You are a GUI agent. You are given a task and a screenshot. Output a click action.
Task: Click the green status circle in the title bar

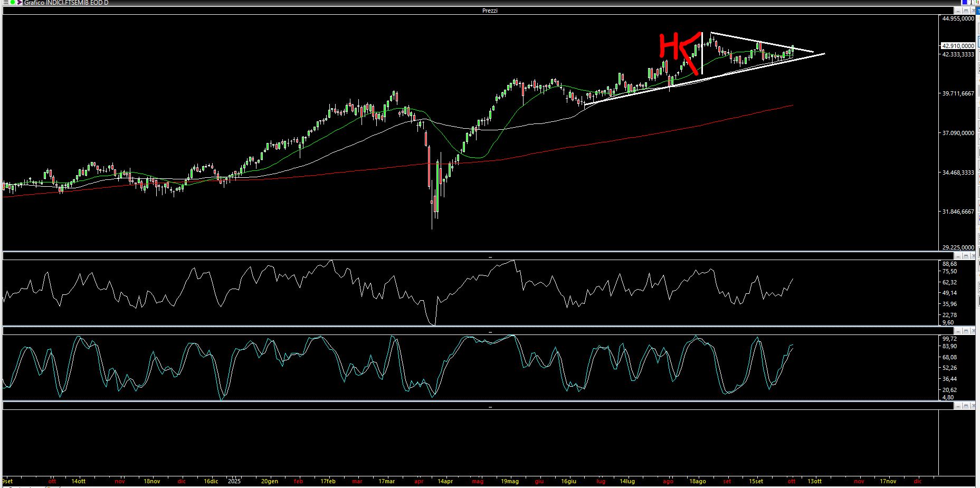12,3
